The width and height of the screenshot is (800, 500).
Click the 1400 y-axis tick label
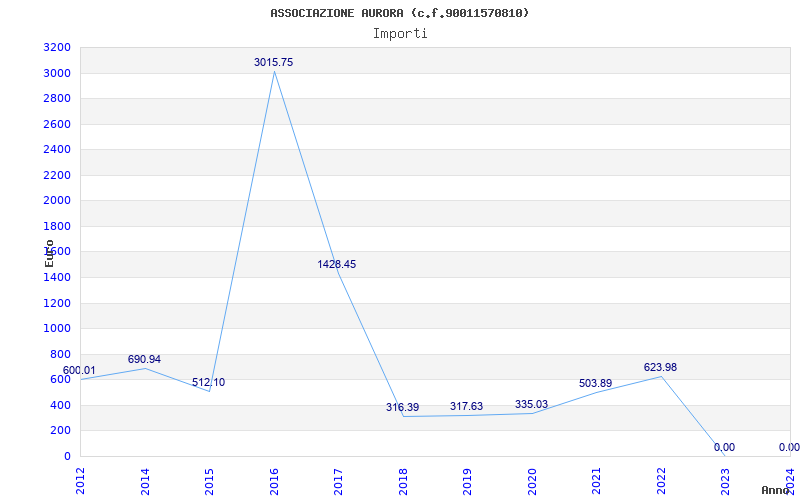coord(57,278)
